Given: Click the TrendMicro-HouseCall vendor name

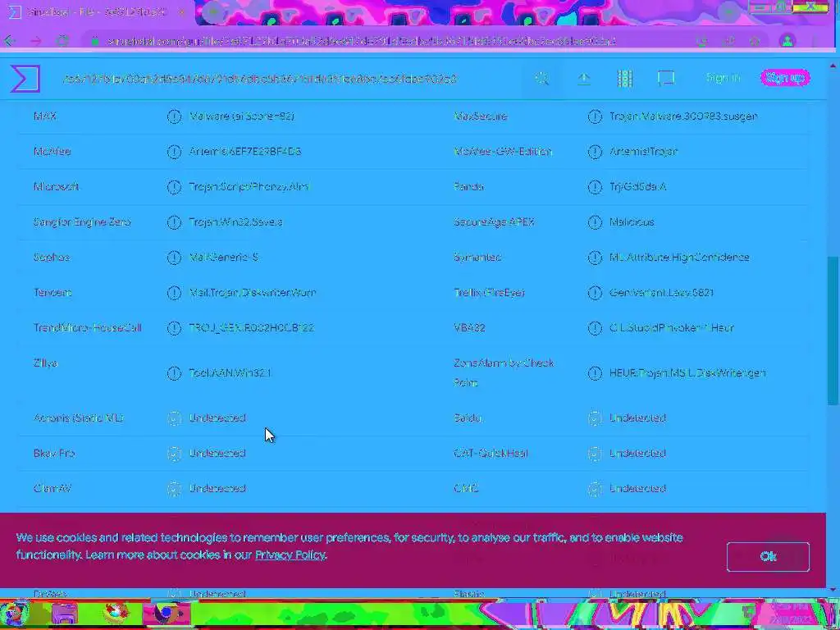Looking at the screenshot, I should [x=87, y=327].
